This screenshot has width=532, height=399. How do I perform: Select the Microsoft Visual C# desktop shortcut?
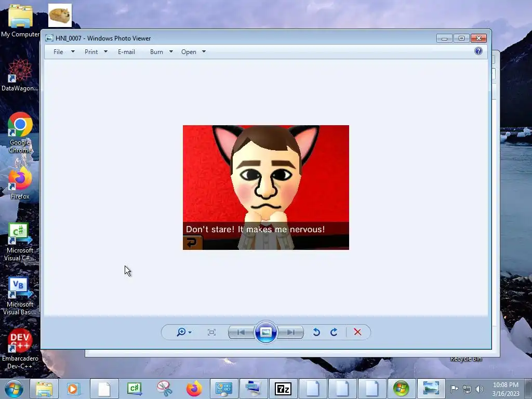pyautogui.click(x=20, y=242)
